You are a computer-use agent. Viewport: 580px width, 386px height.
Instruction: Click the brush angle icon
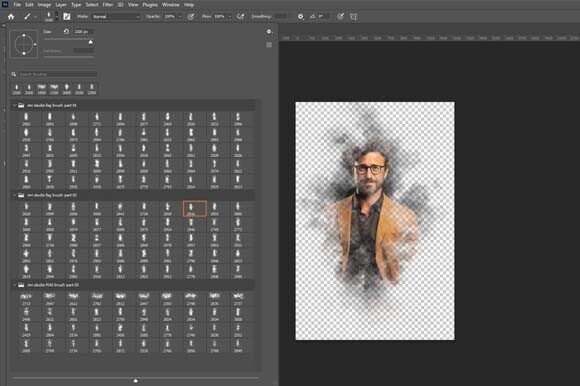coord(313,17)
